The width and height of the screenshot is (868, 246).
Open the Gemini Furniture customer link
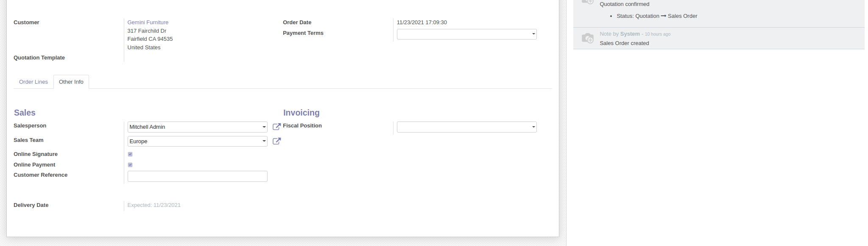pos(148,23)
